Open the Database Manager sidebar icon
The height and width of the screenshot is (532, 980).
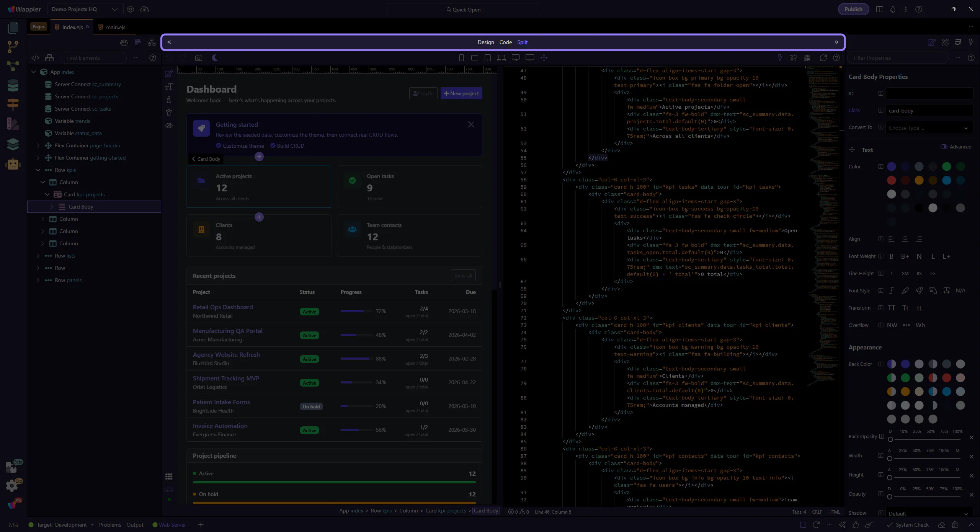[x=13, y=85]
